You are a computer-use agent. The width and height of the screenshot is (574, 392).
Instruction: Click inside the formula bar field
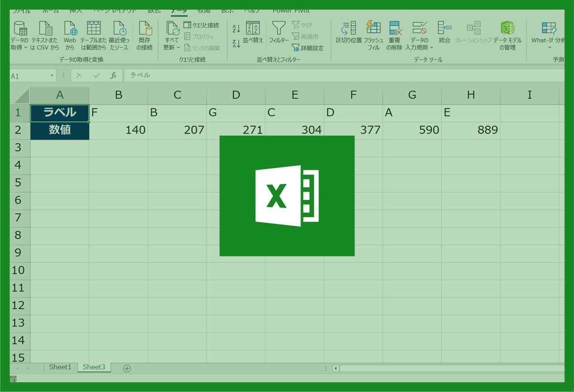pyautogui.click(x=335, y=76)
